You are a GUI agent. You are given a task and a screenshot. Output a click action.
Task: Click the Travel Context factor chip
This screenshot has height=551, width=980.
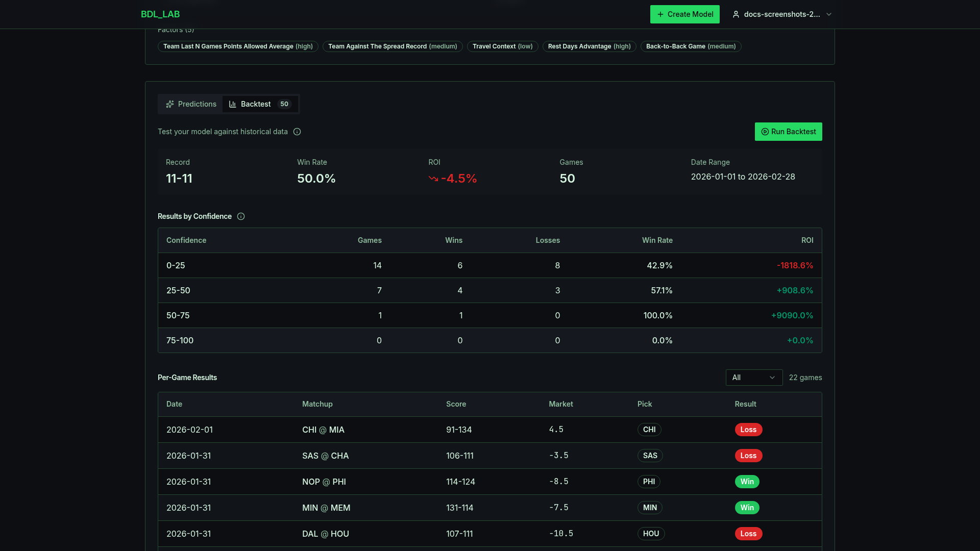(502, 46)
